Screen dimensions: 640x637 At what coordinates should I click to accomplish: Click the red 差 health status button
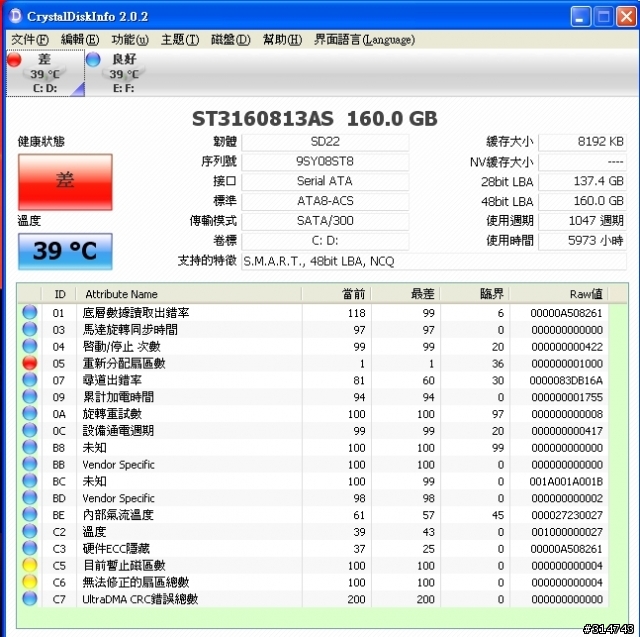(65, 182)
